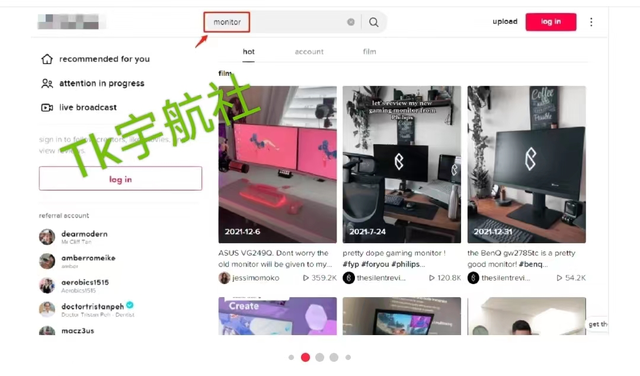This screenshot has height=376, width=640.
Task: Play the Philips gaming monitor video dated 2021-7-24
Action: (x=402, y=165)
